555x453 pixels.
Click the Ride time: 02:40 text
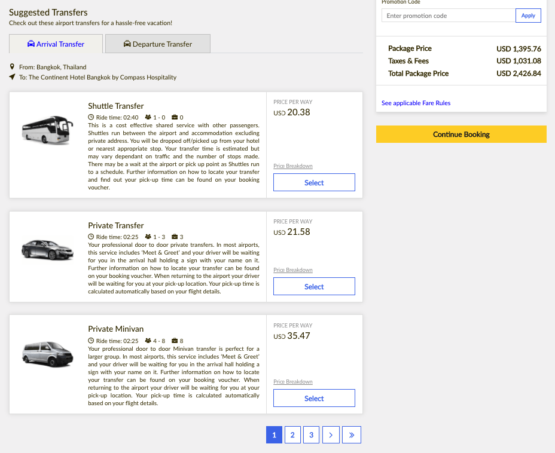coord(117,117)
